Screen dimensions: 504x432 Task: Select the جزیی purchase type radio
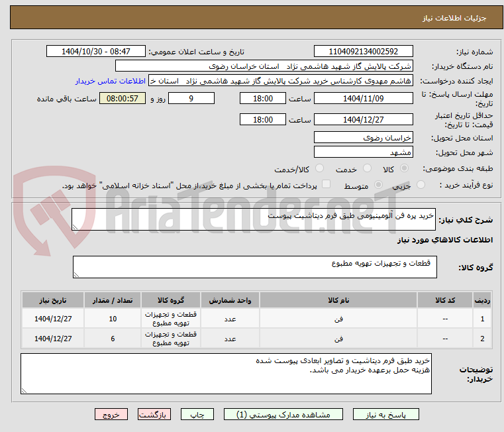[421, 185]
